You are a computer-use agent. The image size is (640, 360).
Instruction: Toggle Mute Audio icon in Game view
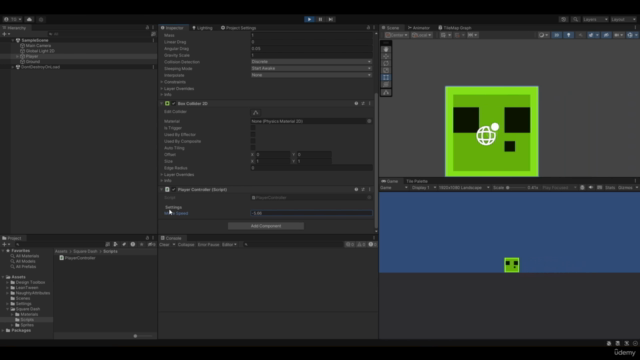pyautogui.click(x=591, y=188)
